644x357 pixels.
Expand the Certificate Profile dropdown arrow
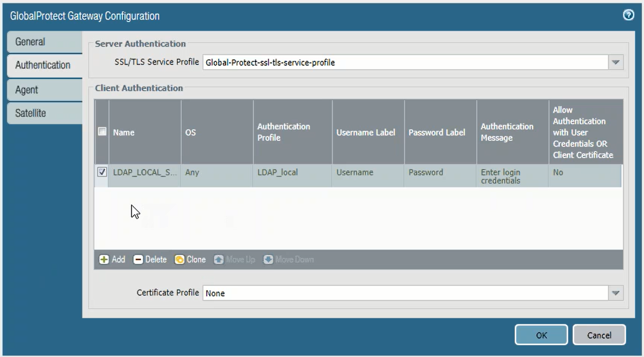[x=615, y=293]
